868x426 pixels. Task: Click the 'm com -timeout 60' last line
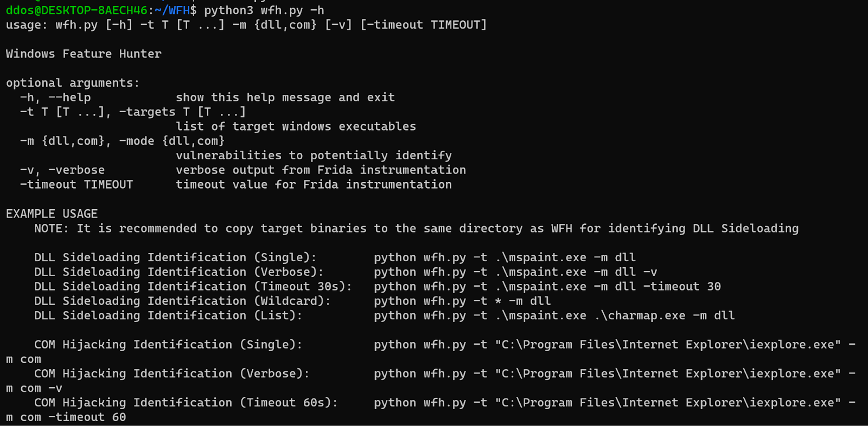click(66, 417)
